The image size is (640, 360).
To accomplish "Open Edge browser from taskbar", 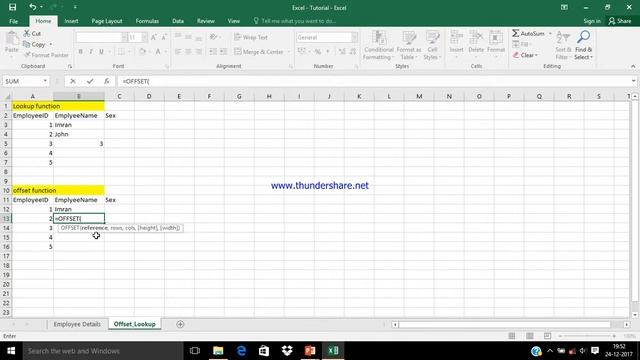I will (x=241, y=351).
